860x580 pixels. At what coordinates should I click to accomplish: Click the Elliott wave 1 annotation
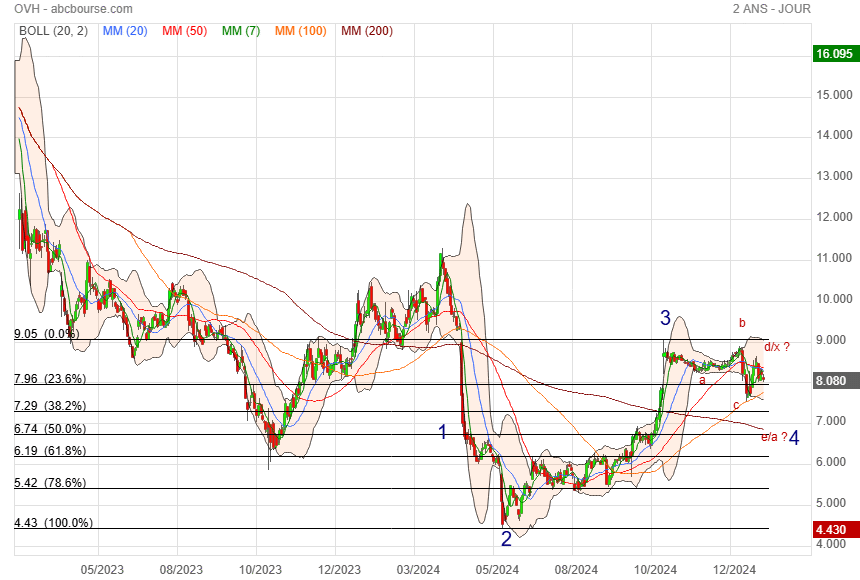coord(443,432)
